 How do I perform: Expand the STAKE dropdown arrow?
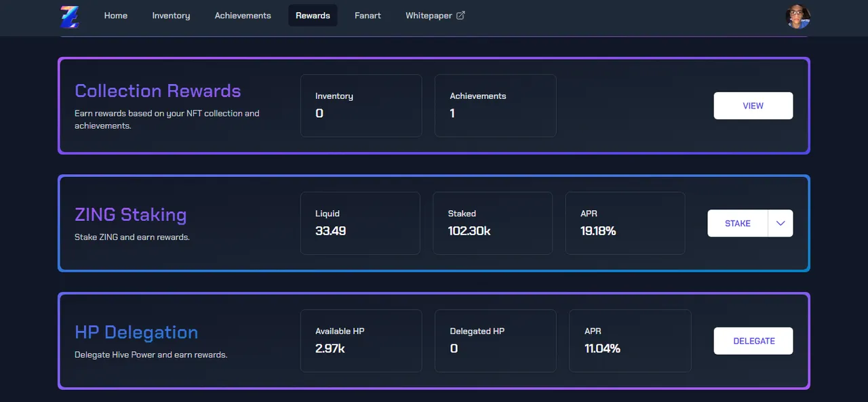(781, 224)
